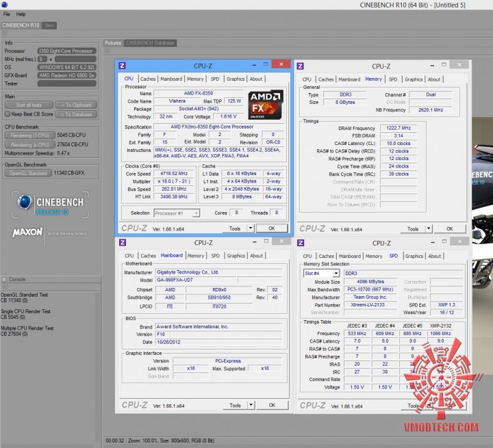This screenshot has width=493, height=448.
Task: Click the MHz real freq field
Action: pos(42,59)
